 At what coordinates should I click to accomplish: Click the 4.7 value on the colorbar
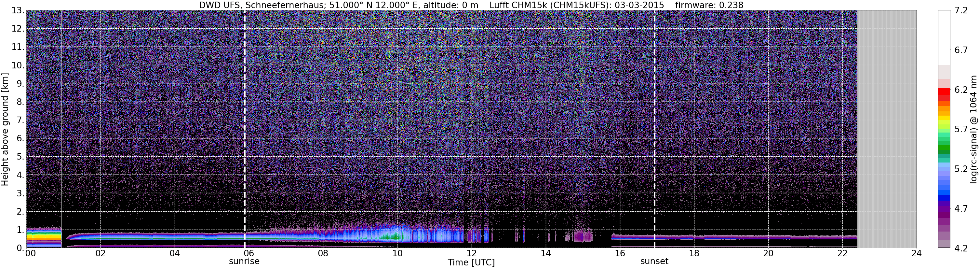pos(961,209)
